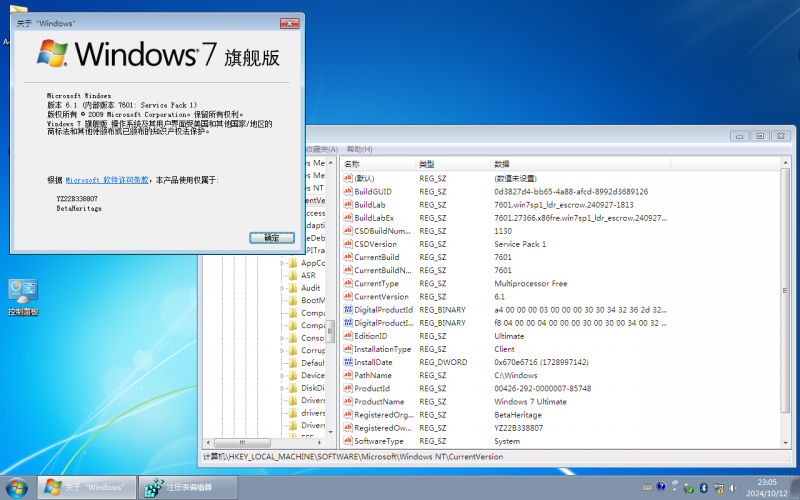Viewport: 800px width, 500px height.
Task: Open the volume speaker tray icon
Action: coord(734,488)
